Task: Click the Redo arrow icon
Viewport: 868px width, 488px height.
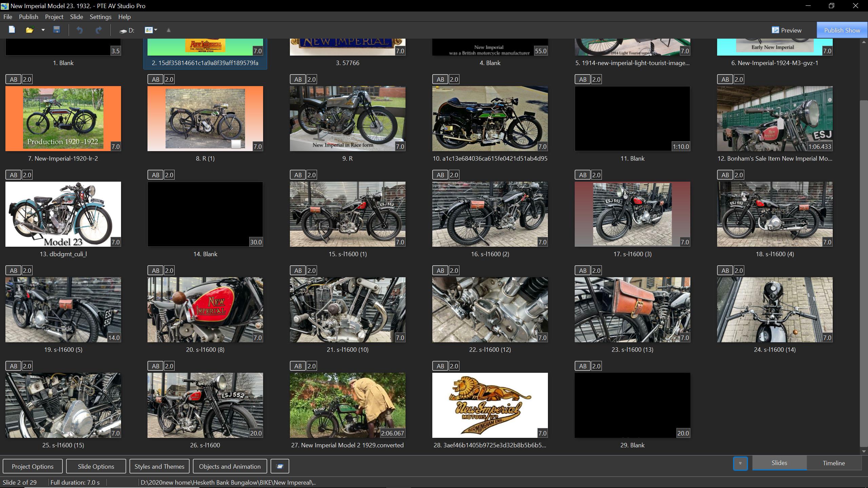Action: point(99,30)
